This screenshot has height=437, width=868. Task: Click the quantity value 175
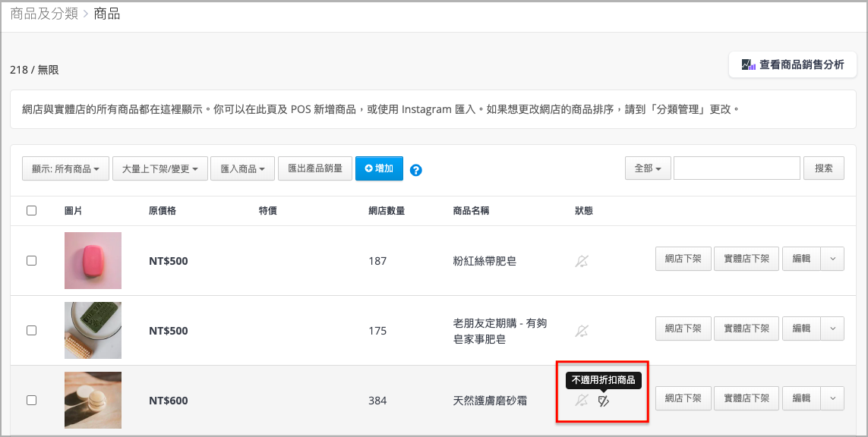pos(377,331)
